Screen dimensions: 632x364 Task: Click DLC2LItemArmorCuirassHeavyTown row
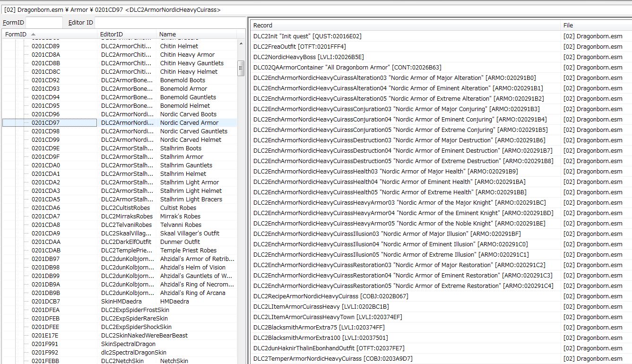441,317
